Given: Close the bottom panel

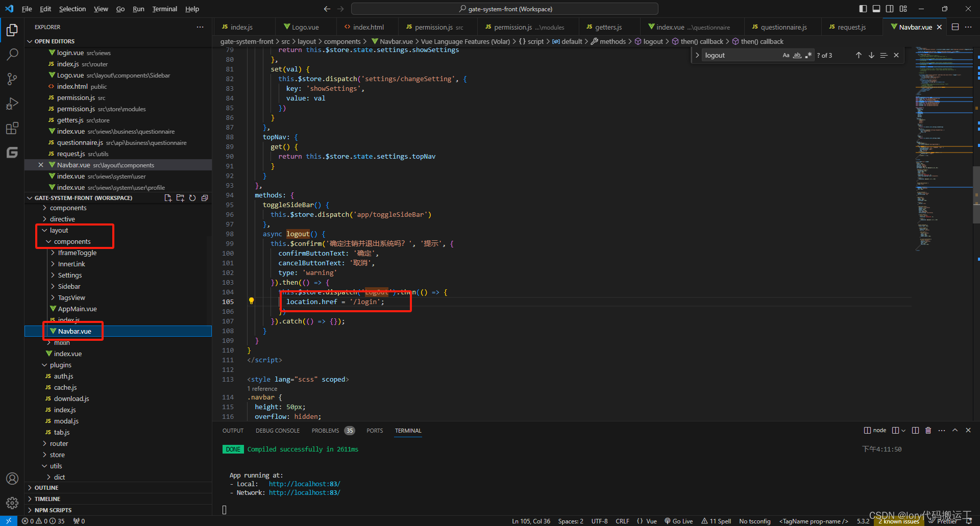Looking at the screenshot, I should (968, 430).
